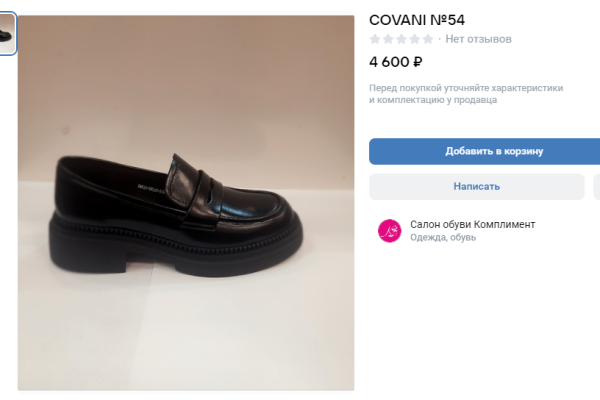Click the third rating star
600x400 pixels.
[x=402, y=39]
